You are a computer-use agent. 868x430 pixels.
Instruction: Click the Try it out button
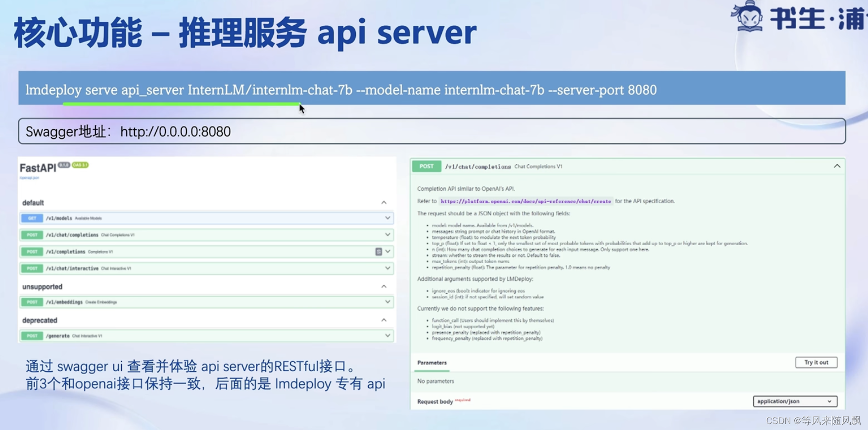[816, 363]
